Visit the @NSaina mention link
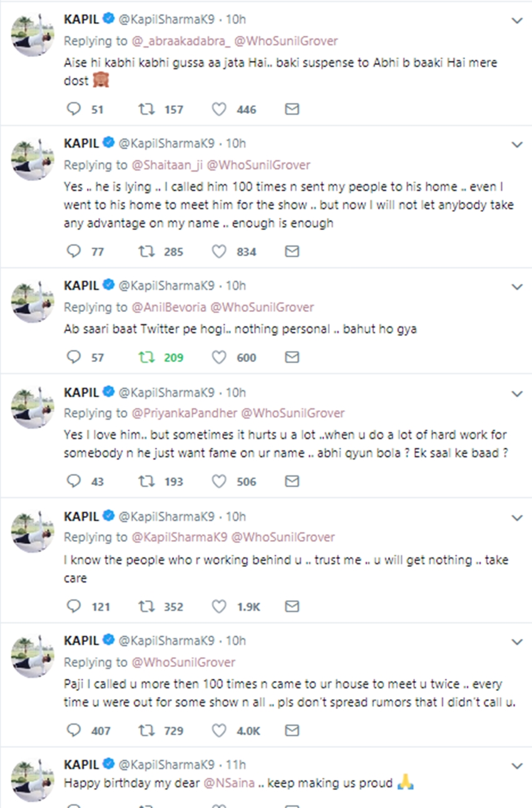The image size is (532, 808). 235,784
